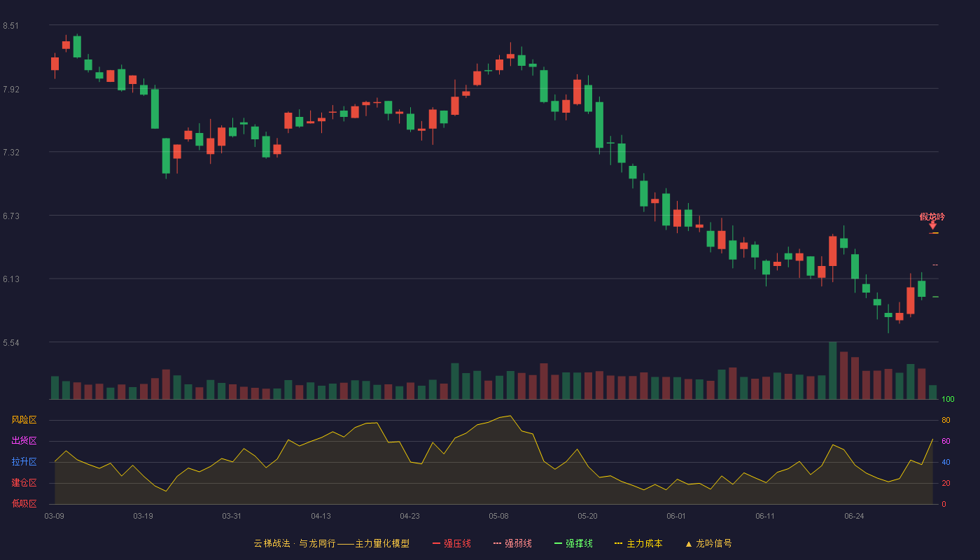Click the 8.51 price axis label
This screenshot has width=980, height=560.
tap(10, 26)
